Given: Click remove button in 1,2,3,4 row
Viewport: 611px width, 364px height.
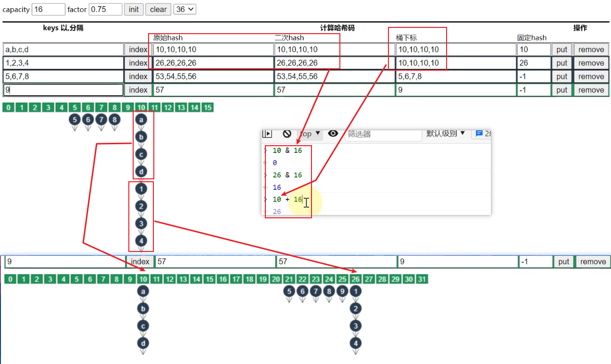Looking at the screenshot, I should tap(591, 63).
